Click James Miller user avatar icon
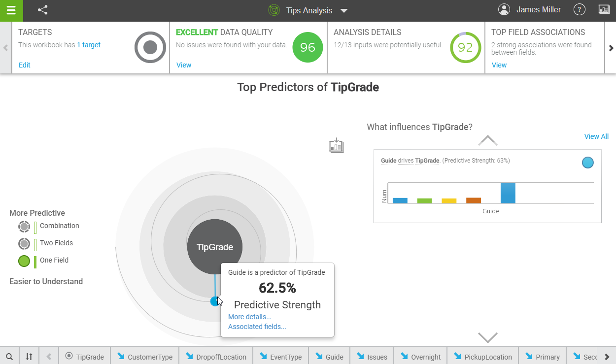The height and width of the screenshot is (364, 616). coord(504,10)
